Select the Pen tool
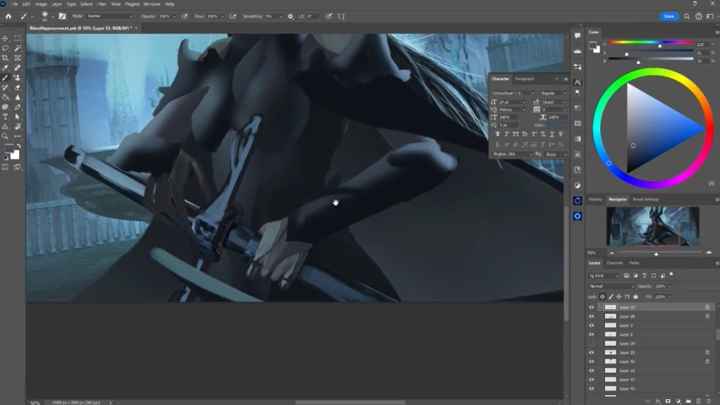The width and height of the screenshot is (720, 405). pos(17,107)
